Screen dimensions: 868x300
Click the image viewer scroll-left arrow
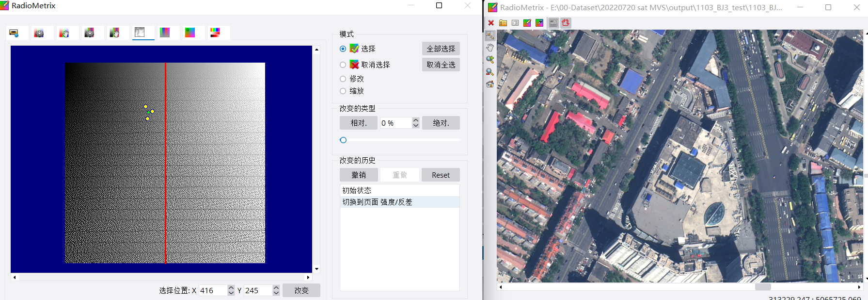point(501,287)
